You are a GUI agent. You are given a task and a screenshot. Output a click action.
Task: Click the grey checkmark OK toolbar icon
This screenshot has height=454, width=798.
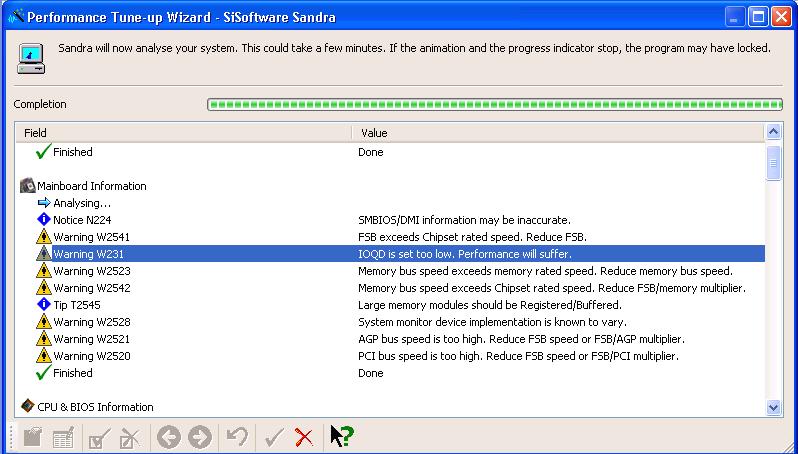274,437
